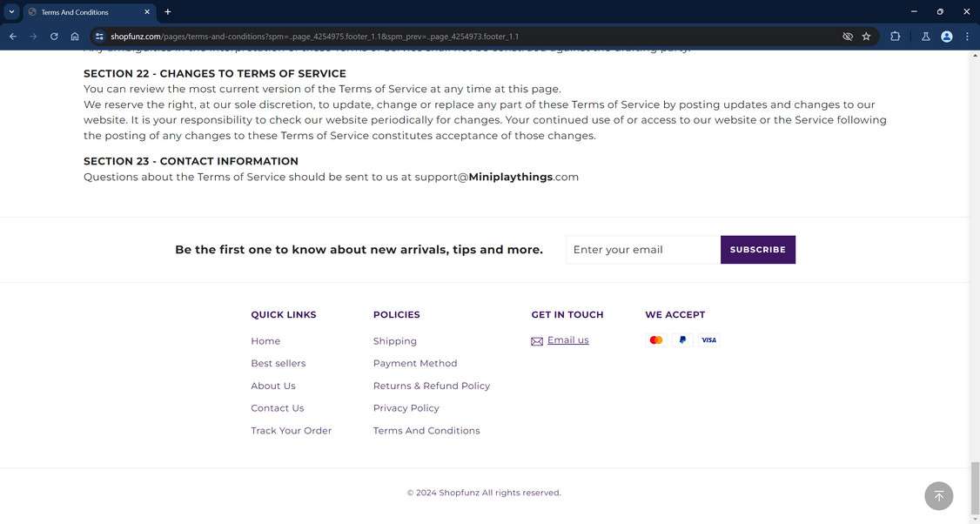Click the 2024 Shopfunz copyright text

pyautogui.click(x=484, y=493)
